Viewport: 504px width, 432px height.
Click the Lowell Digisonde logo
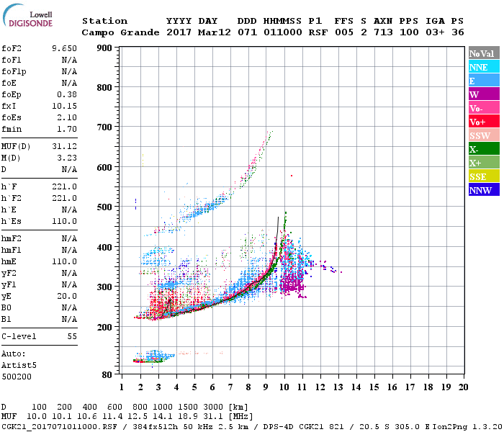coord(27,16)
